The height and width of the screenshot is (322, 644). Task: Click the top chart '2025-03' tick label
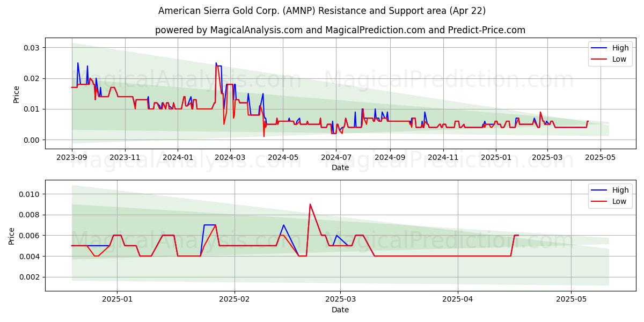click(x=547, y=157)
